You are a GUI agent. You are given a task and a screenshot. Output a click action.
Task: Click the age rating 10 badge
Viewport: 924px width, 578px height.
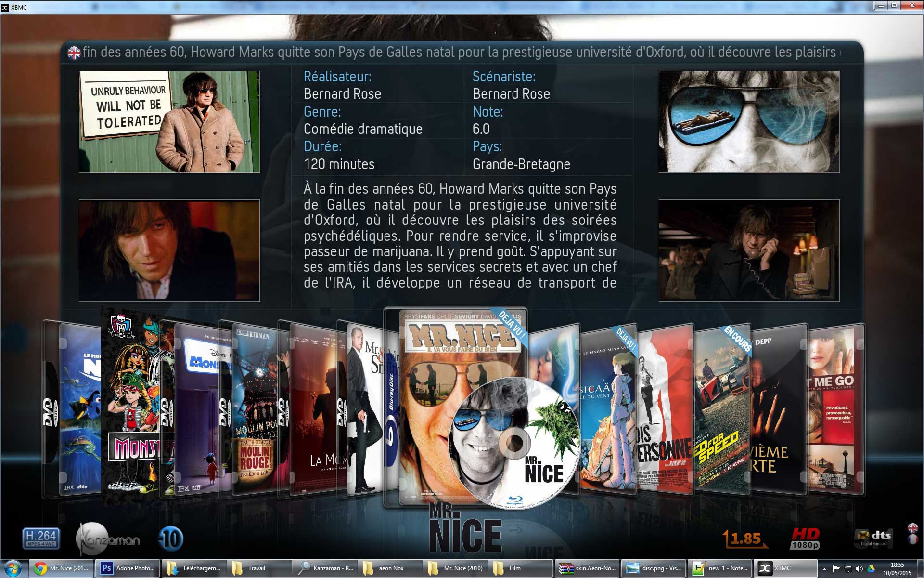[171, 539]
